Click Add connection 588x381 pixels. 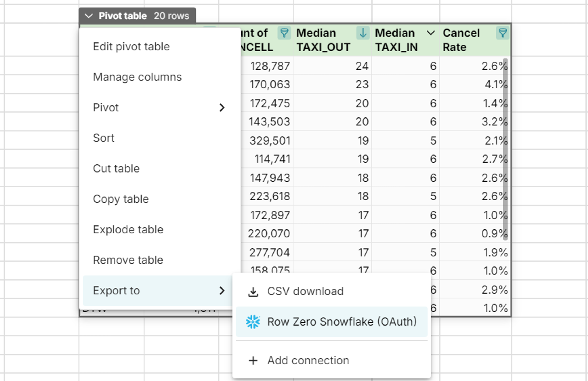pos(332,360)
